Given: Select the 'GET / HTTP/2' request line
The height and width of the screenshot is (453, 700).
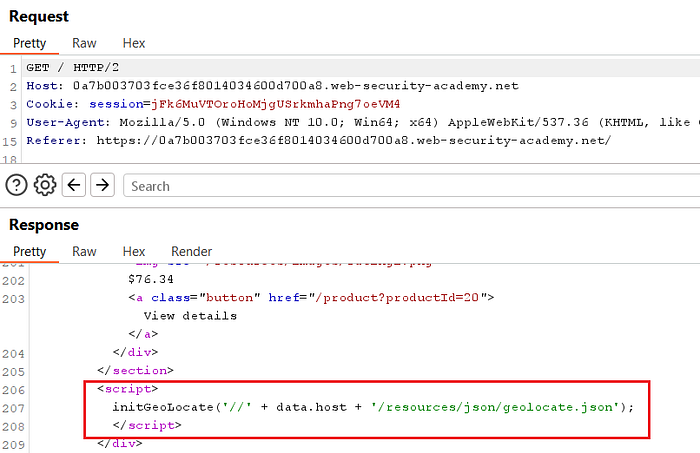Looking at the screenshot, I should click(x=73, y=68).
